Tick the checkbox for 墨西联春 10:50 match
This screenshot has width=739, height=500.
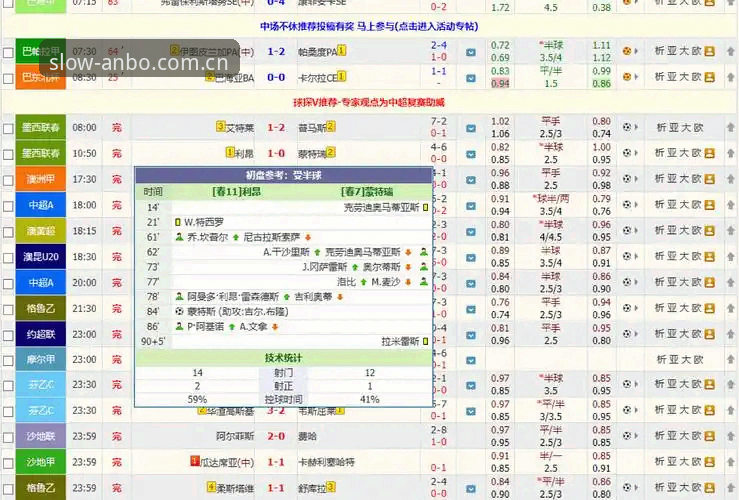coord(8,154)
